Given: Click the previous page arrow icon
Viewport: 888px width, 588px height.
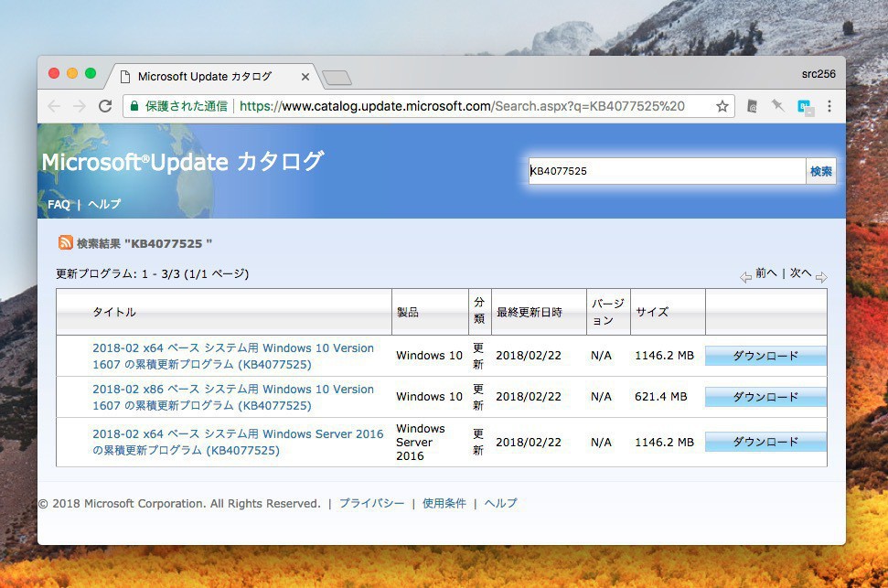Looking at the screenshot, I should pos(745,277).
